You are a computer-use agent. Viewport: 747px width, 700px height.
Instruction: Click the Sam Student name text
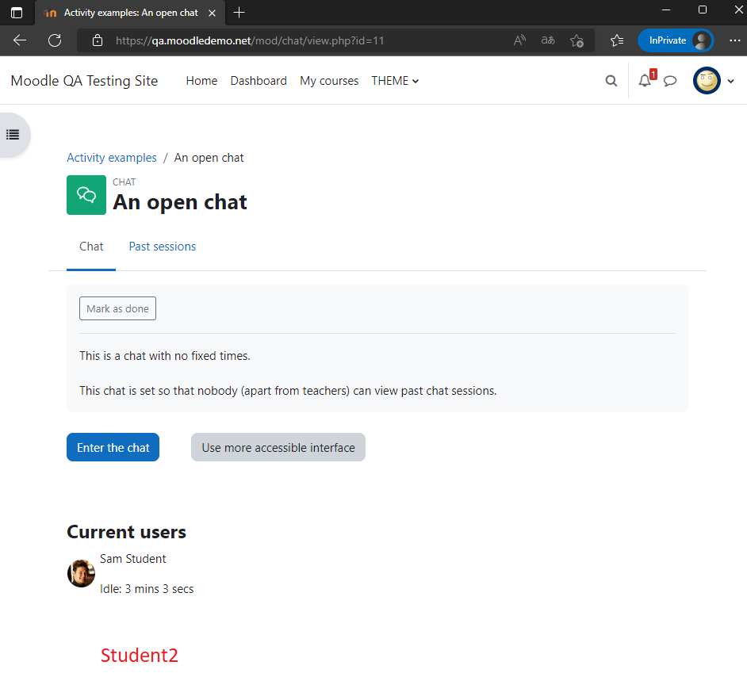coord(133,559)
